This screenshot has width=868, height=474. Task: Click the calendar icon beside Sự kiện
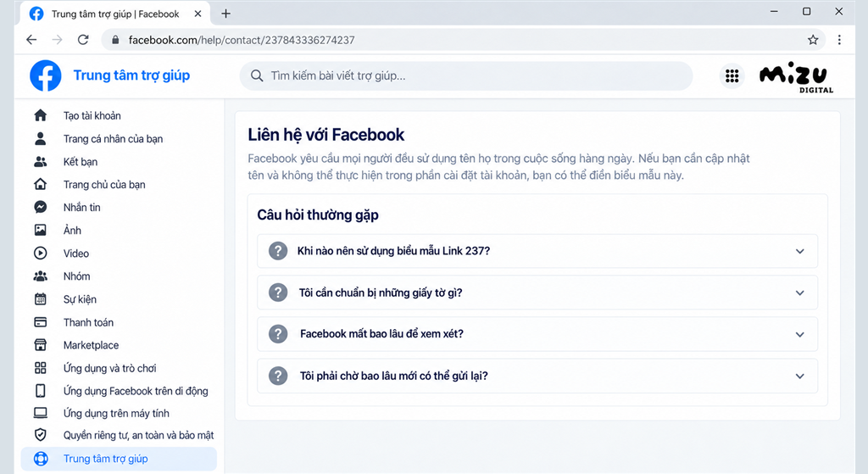[41, 299]
